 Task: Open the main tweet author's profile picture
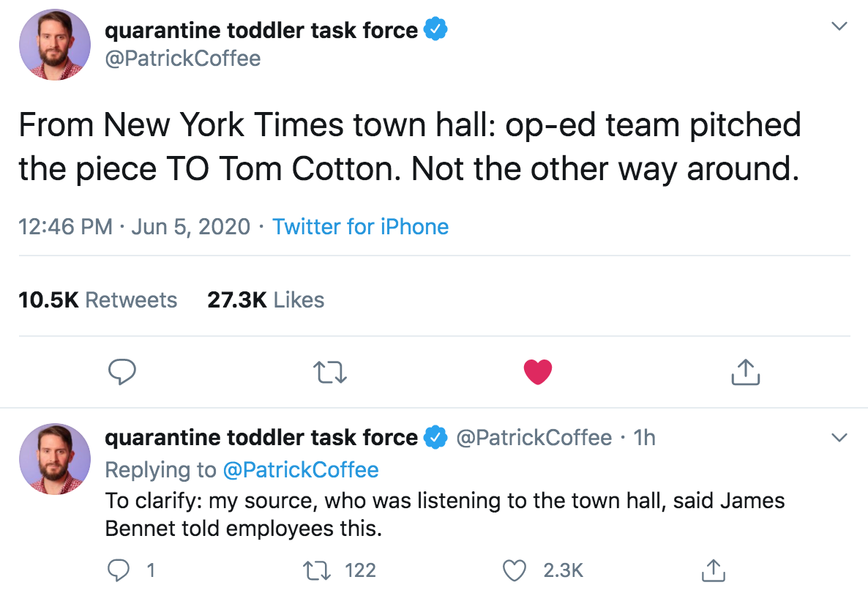(54, 45)
